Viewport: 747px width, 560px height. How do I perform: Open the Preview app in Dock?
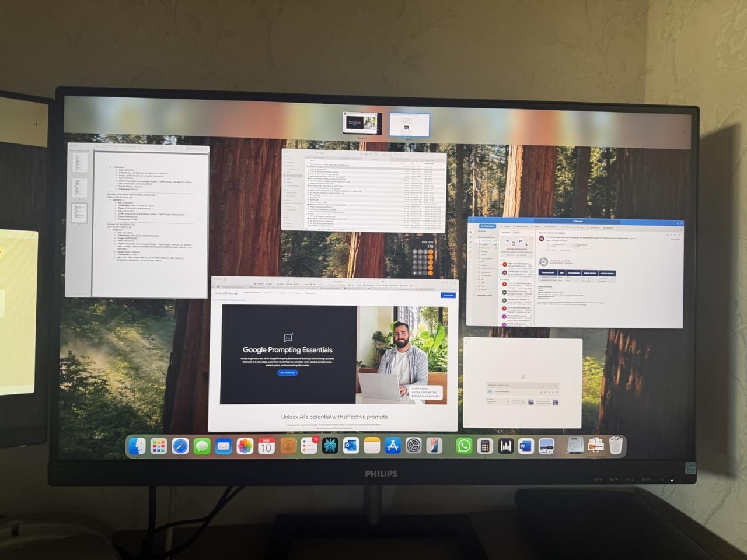[546, 446]
